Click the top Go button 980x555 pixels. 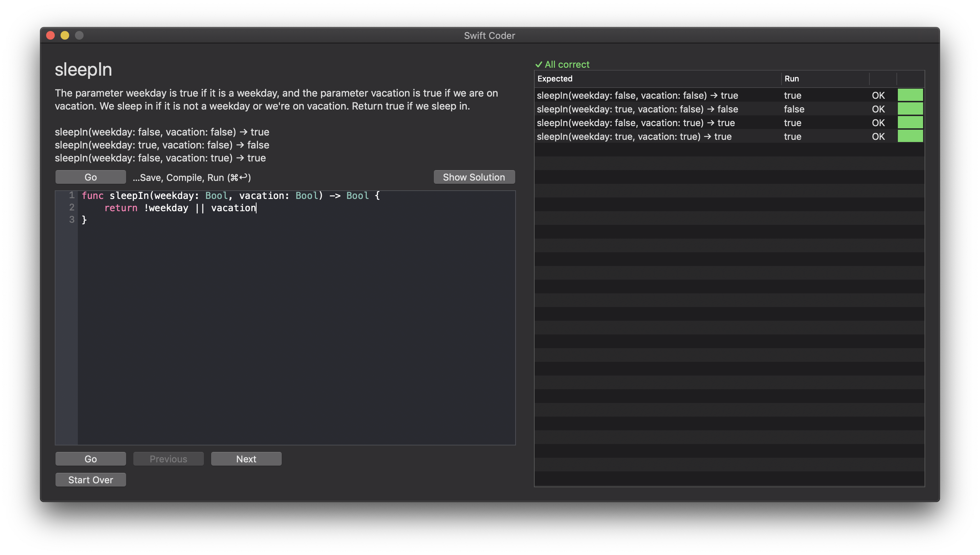pyautogui.click(x=90, y=177)
